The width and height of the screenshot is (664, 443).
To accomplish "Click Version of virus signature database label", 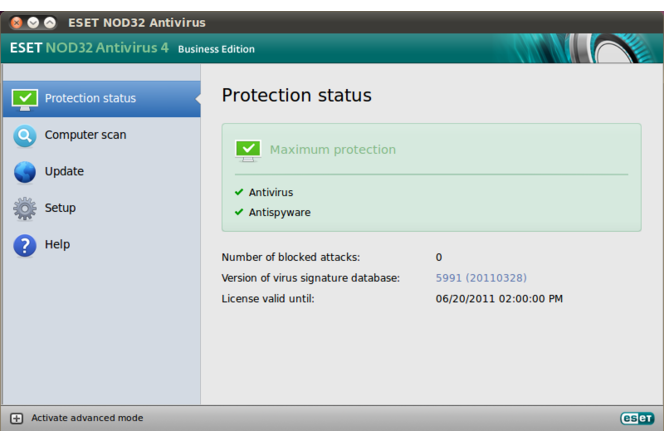I will [310, 278].
